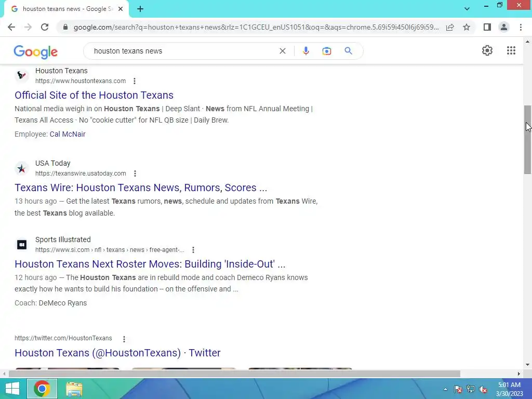Image resolution: width=532 pixels, height=399 pixels.
Task: Click the magnifier search button
Action: click(348, 51)
